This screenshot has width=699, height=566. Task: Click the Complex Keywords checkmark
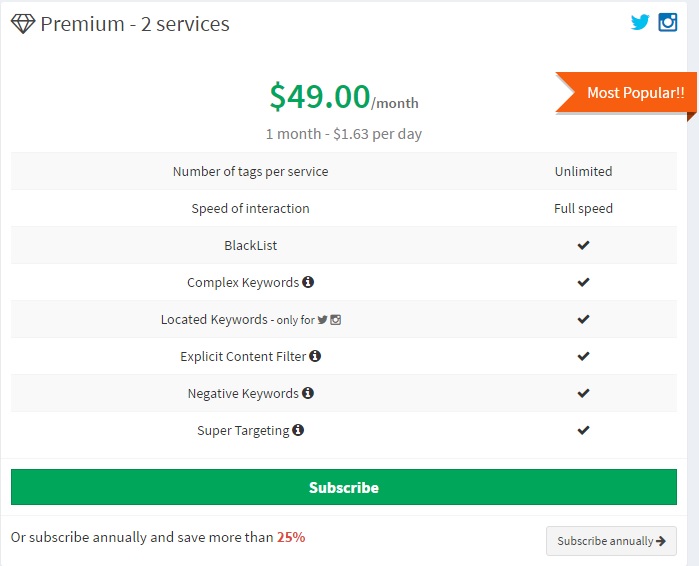[583, 282]
